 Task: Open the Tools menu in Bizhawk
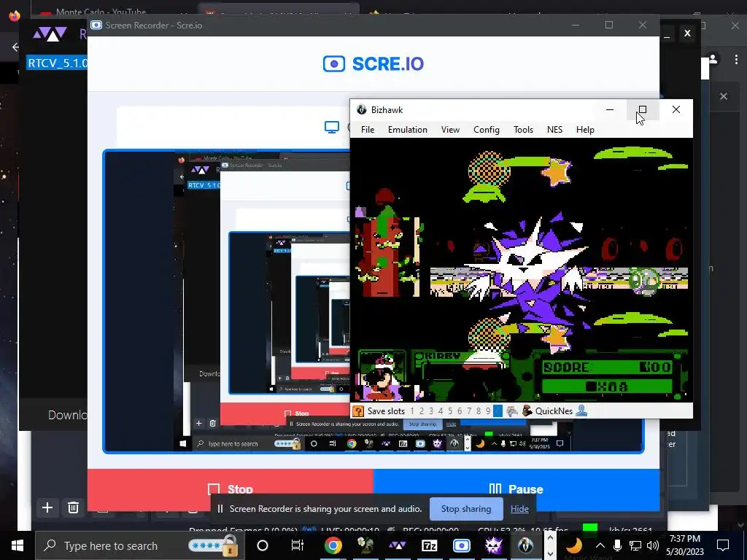point(523,130)
